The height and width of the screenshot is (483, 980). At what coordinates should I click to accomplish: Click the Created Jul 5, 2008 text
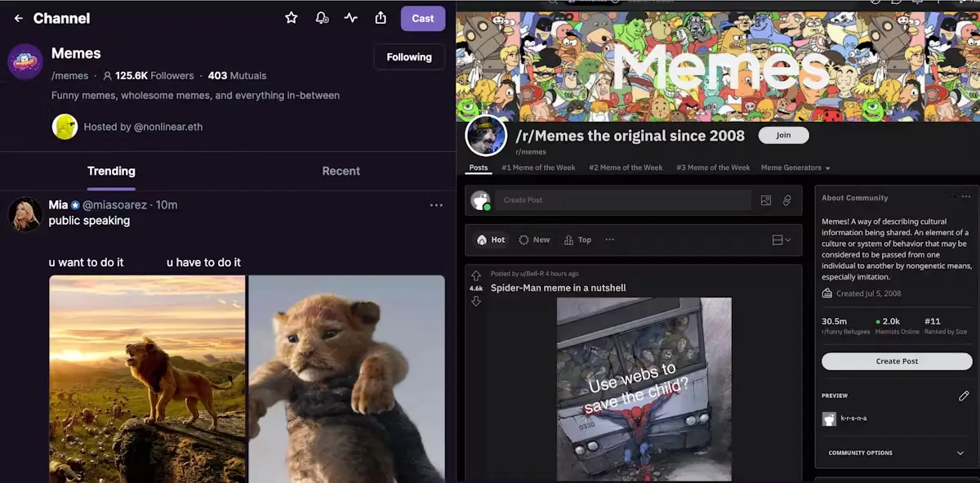pyautogui.click(x=869, y=293)
